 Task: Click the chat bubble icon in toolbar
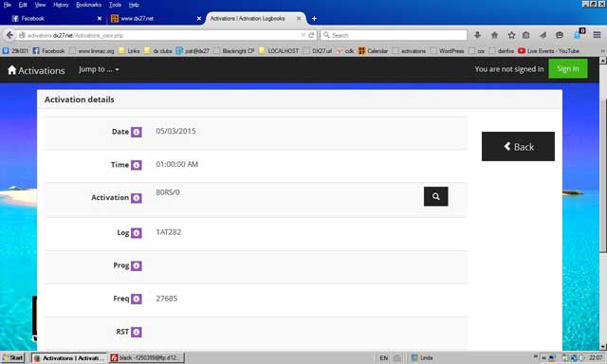[560, 35]
